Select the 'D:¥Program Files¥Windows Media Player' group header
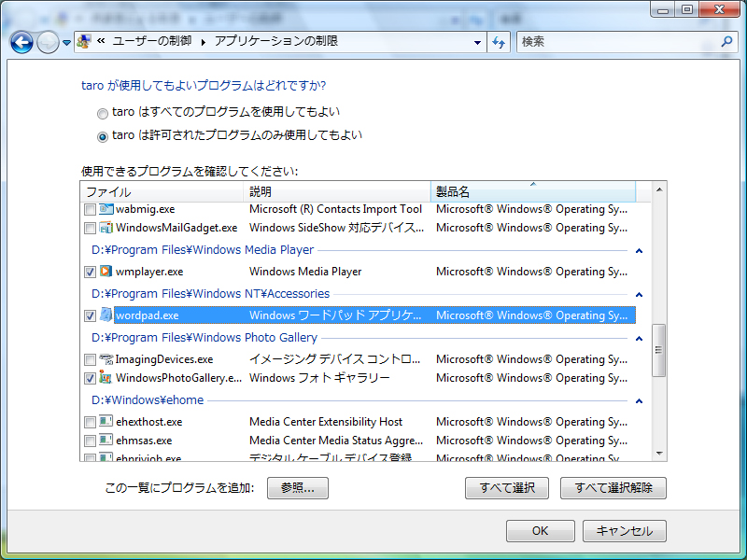This screenshot has height=560, width=747. pyautogui.click(x=203, y=250)
